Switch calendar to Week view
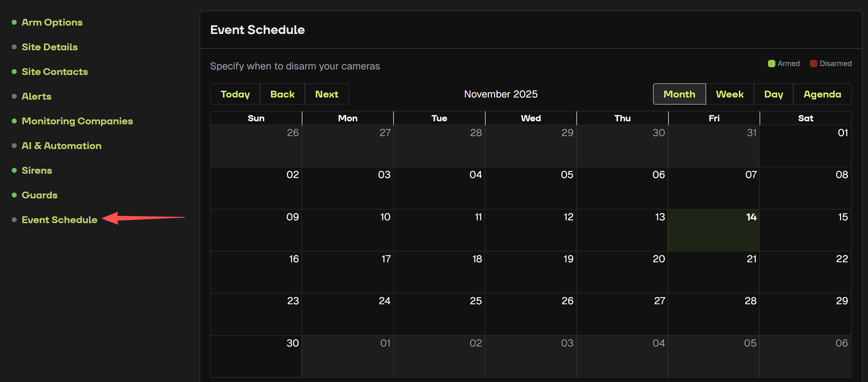The image size is (868, 382). click(x=730, y=94)
